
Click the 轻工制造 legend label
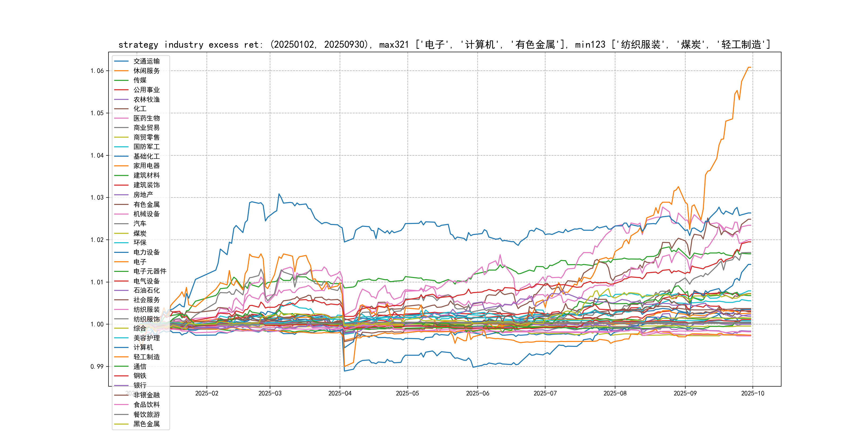pos(146,357)
